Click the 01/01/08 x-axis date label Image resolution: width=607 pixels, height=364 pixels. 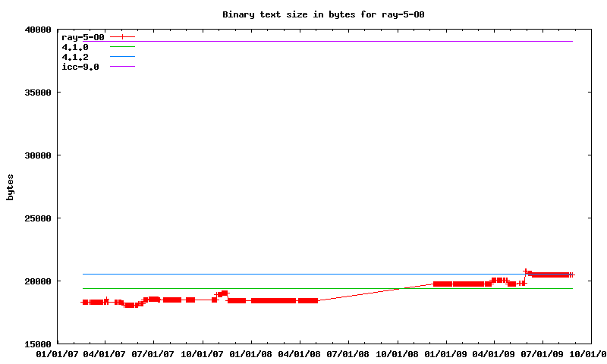coord(251,353)
